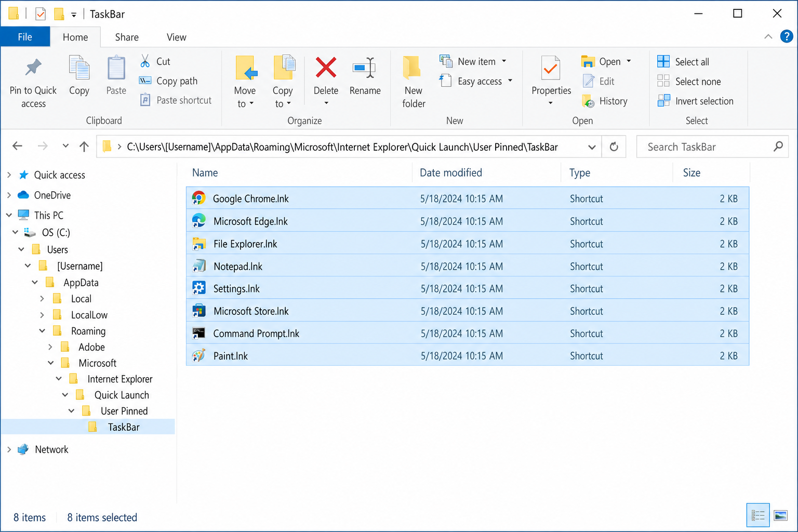
Task: Open the Move to dropdown
Action: click(252, 104)
